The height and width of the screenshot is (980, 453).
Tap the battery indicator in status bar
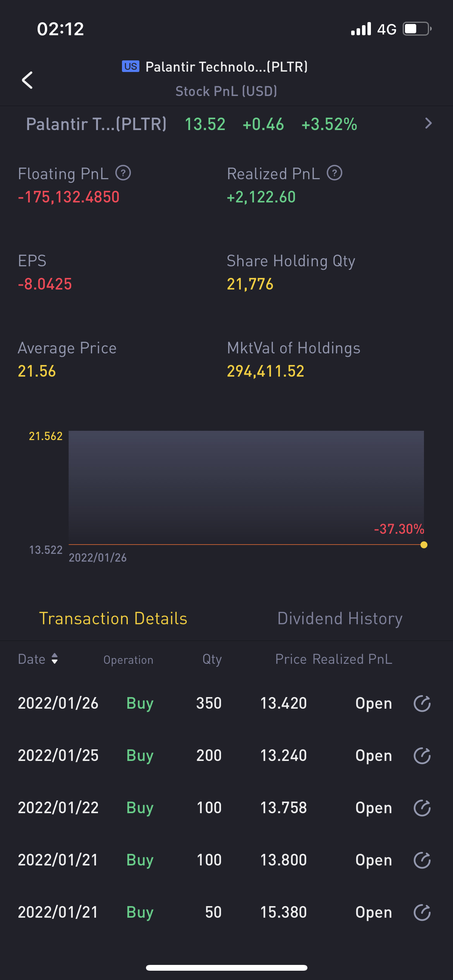click(x=417, y=29)
